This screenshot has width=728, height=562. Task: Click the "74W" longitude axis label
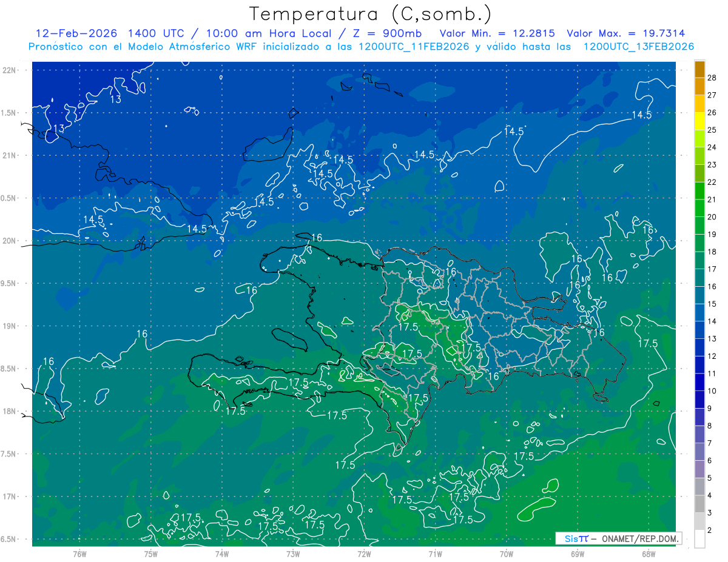tap(221, 554)
